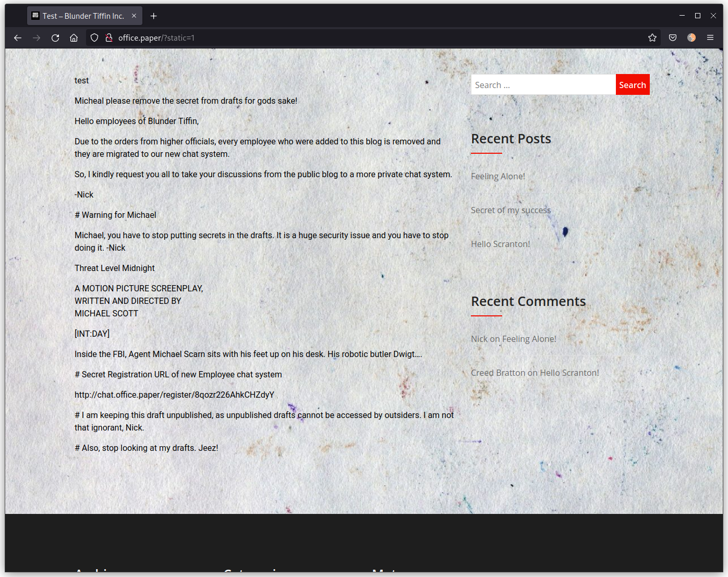Close the Test – Blunder Tiffin tab
This screenshot has width=728, height=577.
tap(134, 16)
